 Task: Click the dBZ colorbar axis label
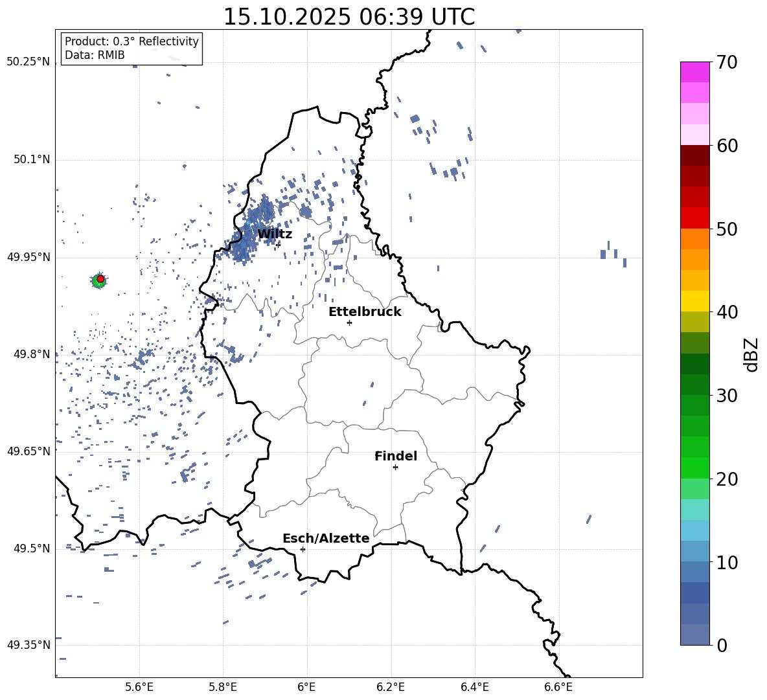[752, 354]
